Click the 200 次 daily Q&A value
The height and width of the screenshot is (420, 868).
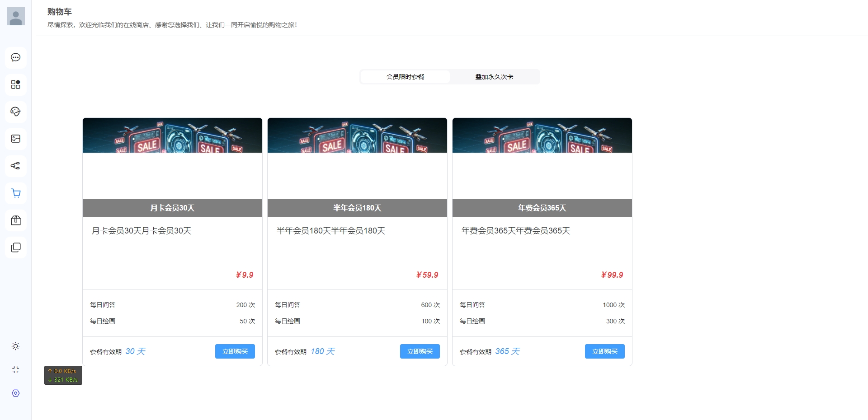pyautogui.click(x=245, y=305)
